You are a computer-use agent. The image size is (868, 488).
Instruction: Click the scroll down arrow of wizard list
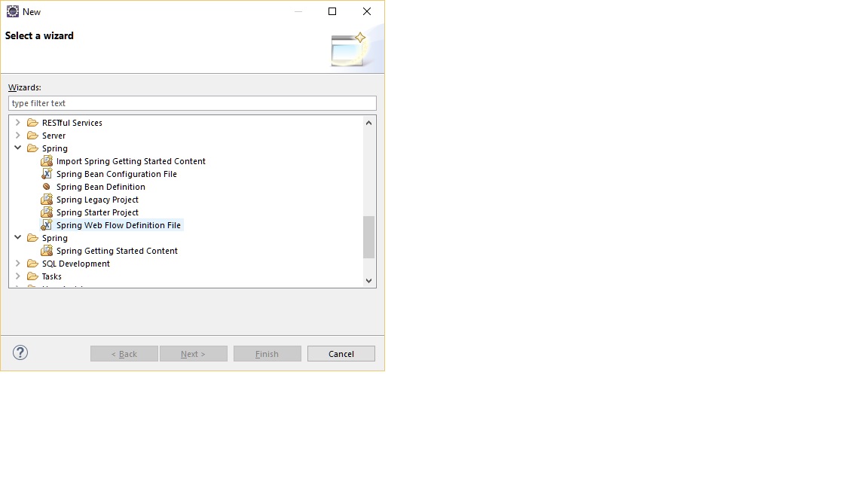point(368,280)
